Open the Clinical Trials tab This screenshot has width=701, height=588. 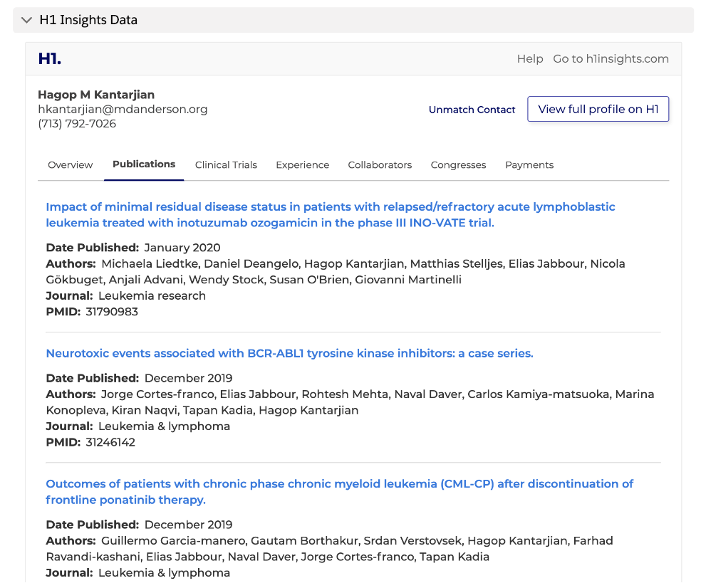pos(226,165)
